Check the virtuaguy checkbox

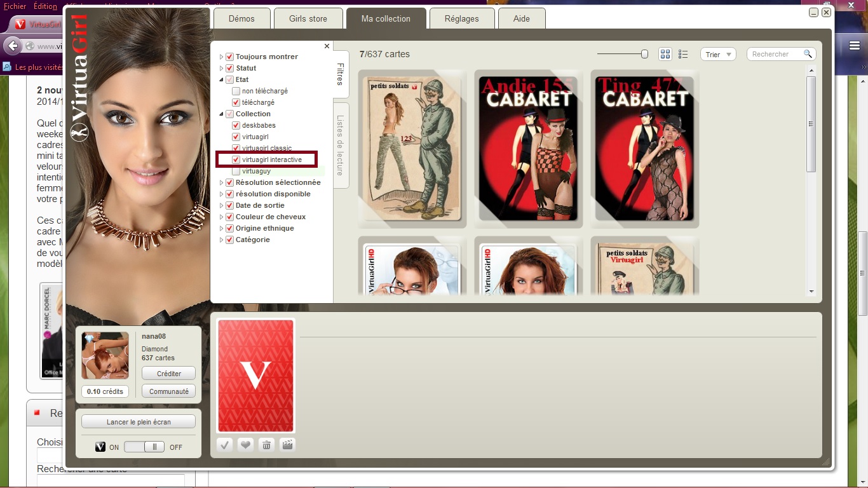(x=236, y=171)
